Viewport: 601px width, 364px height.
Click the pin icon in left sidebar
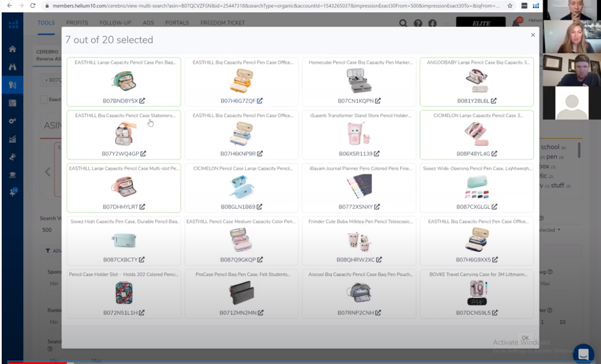[13, 193]
